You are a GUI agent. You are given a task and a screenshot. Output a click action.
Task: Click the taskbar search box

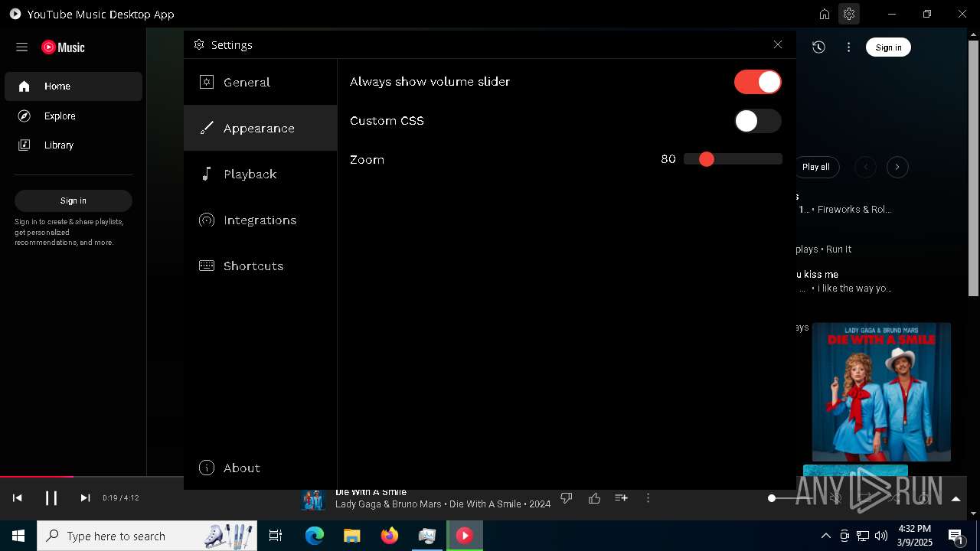[x=147, y=536]
